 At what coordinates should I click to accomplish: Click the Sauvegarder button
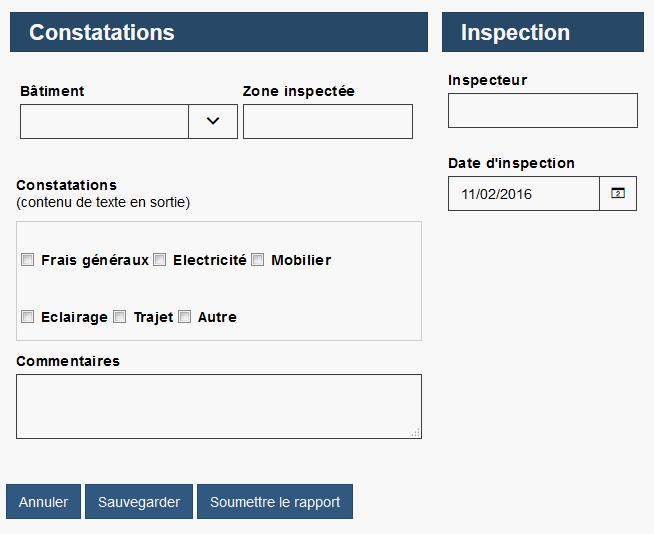139,502
